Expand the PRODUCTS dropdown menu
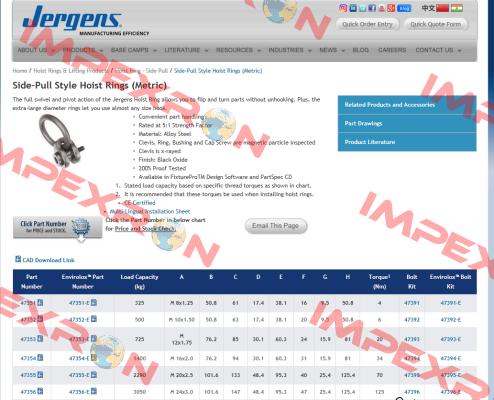This screenshot has height=400, width=494. coord(83,50)
